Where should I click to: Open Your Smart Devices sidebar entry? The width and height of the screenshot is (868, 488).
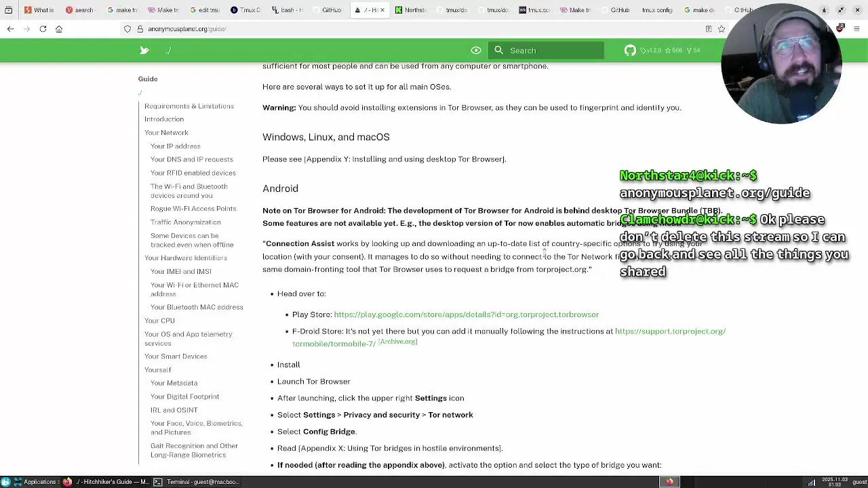(x=176, y=357)
